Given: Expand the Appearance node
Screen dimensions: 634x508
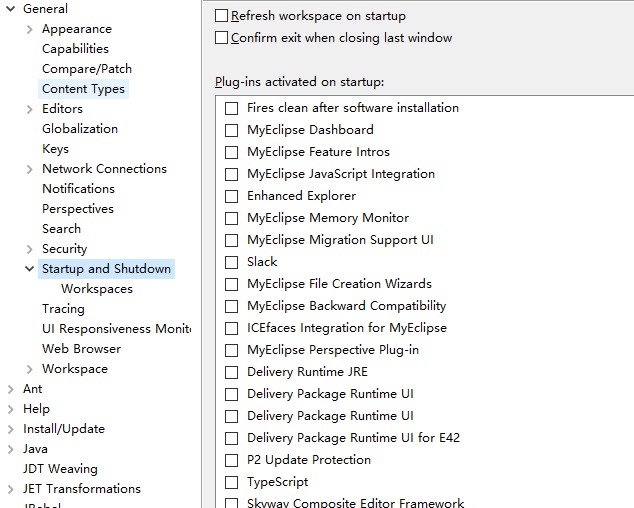Looking at the screenshot, I should click(x=30, y=29).
